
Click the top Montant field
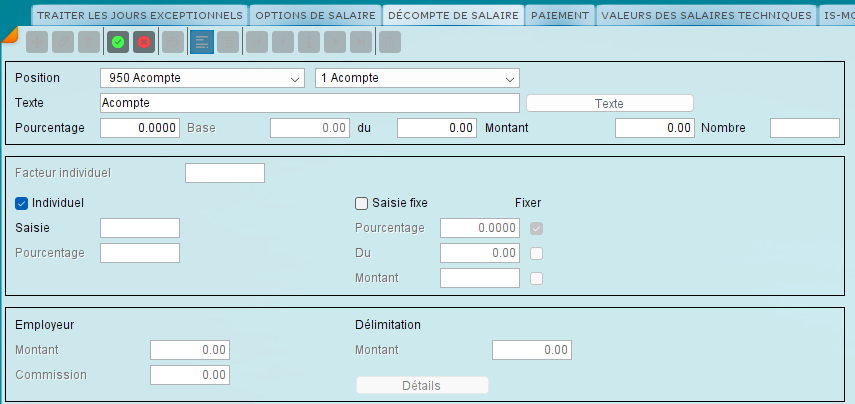click(655, 128)
